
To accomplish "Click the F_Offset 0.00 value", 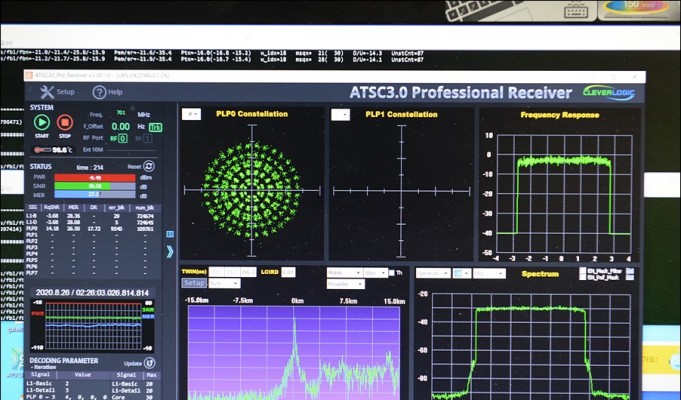I will [121, 126].
